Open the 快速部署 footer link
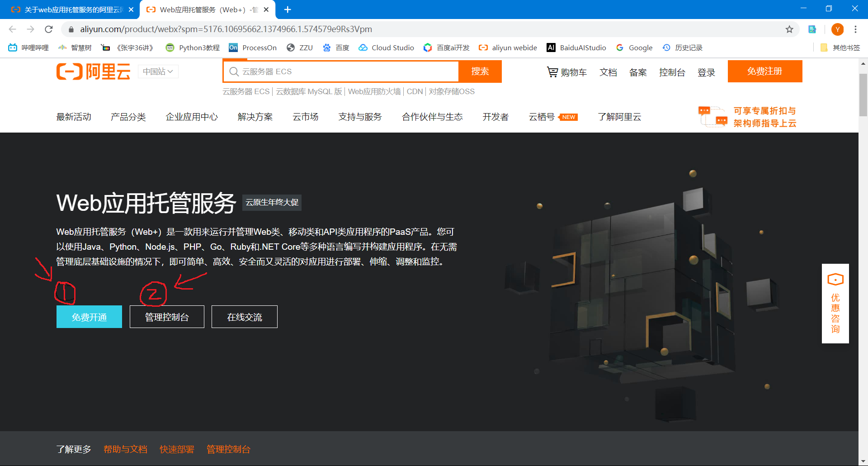 [x=177, y=449]
